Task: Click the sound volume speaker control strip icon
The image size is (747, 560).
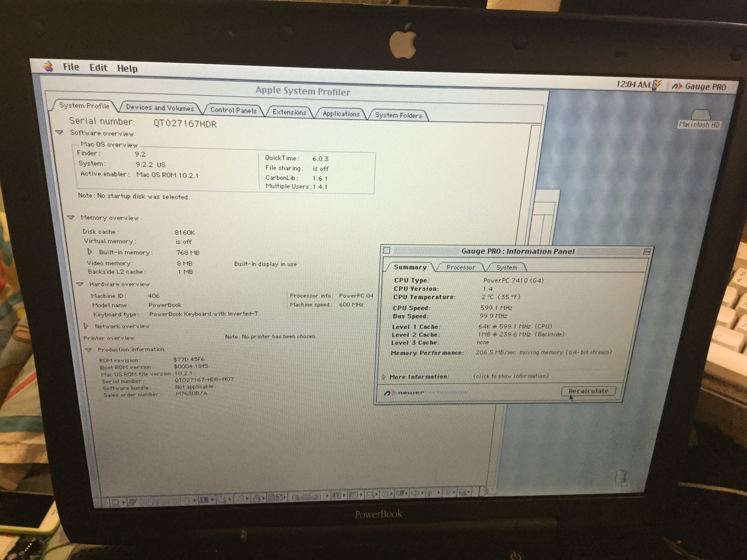Action: [414, 493]
